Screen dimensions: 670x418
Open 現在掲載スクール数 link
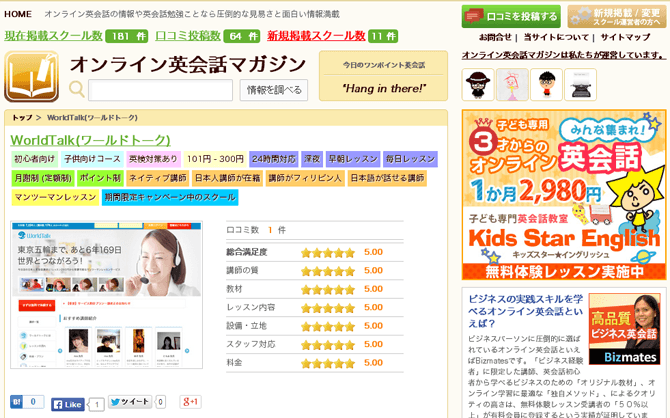pos(53,36)
